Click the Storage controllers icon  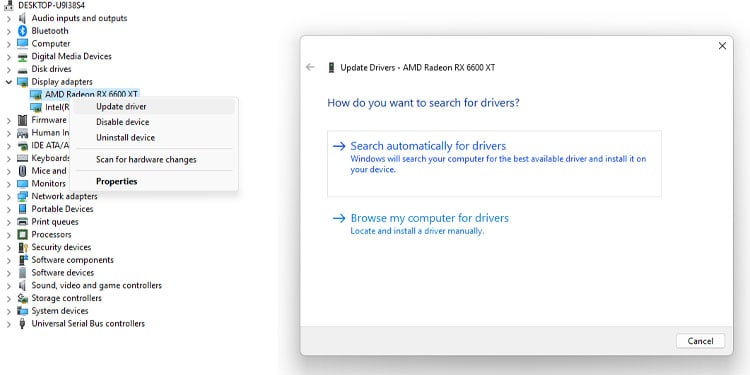tap(22, 298)
